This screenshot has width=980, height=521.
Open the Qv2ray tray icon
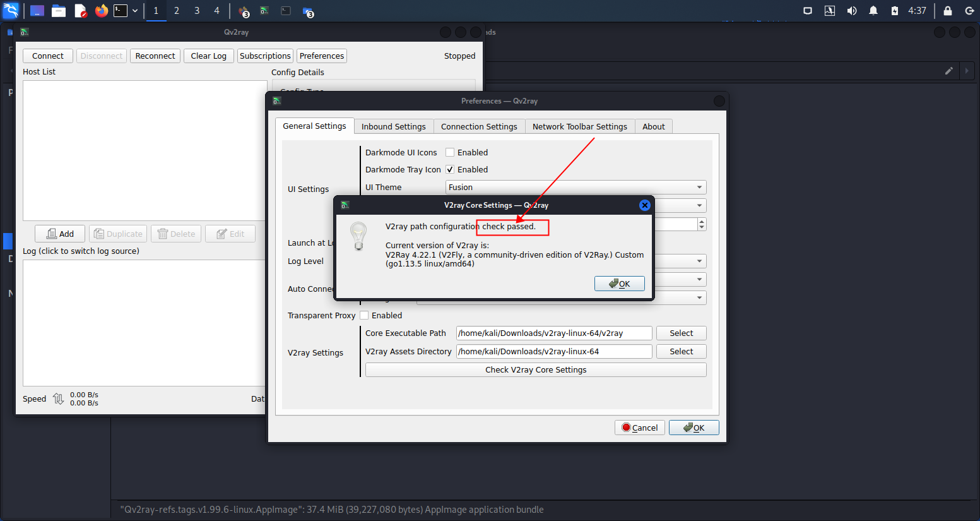click(830, 11)
